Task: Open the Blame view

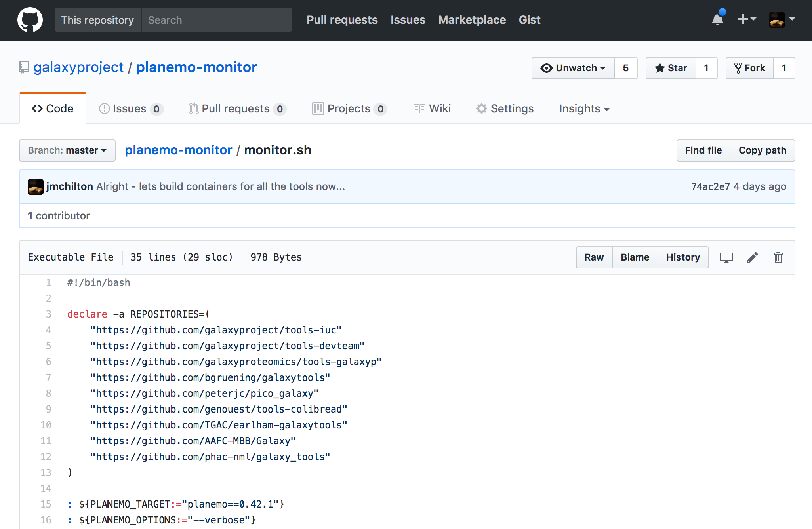Action: [x=635, y=257]
